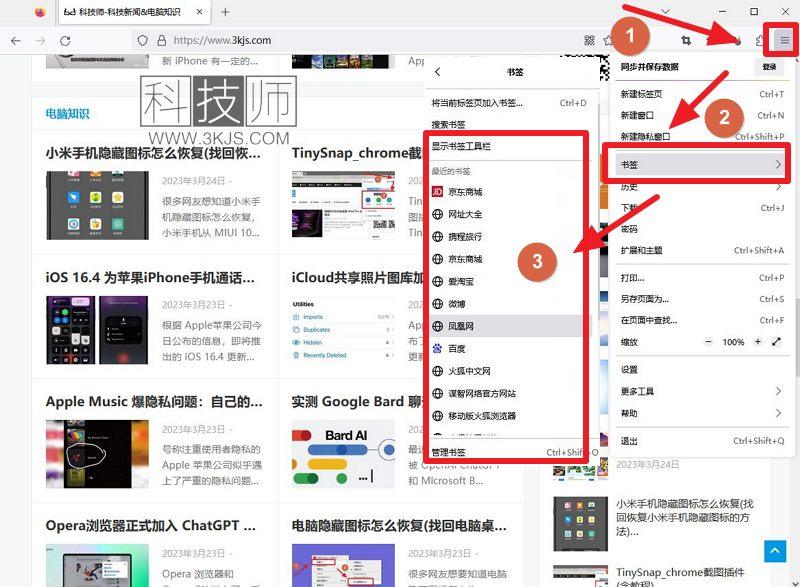Open the list all tabs chevron
The height and width of the screenshot is (587, 800).
coord(665,11)
